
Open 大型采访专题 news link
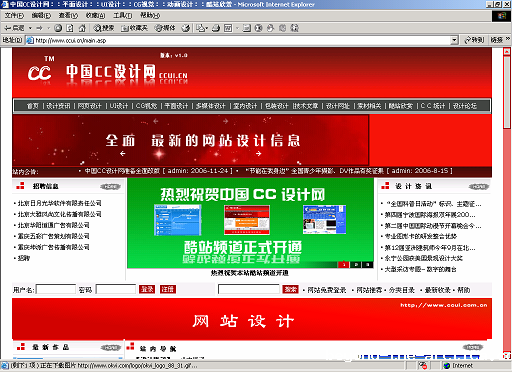tap(420, 269)
